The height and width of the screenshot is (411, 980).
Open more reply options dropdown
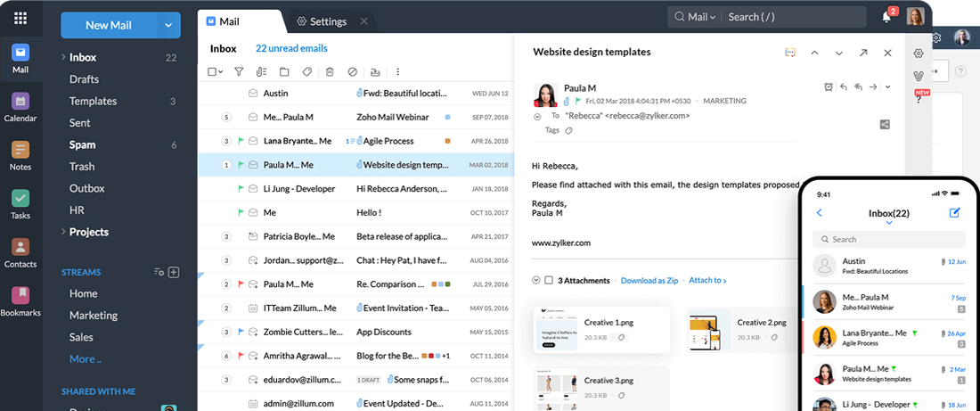pos(887,87)
